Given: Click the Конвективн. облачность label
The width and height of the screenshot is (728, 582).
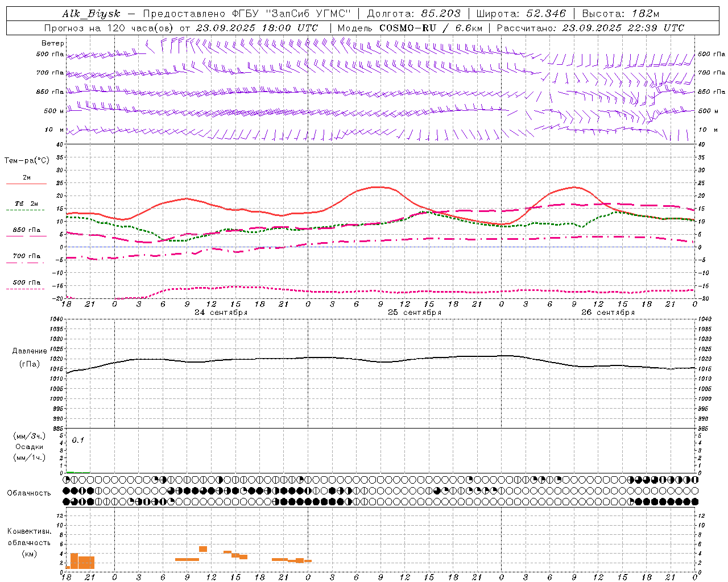Looking at the screenshot, I should [30, 537].
